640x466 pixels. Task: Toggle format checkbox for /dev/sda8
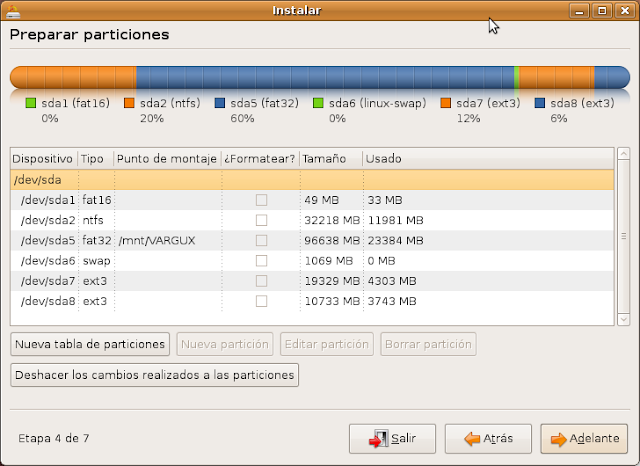point(261,301)
